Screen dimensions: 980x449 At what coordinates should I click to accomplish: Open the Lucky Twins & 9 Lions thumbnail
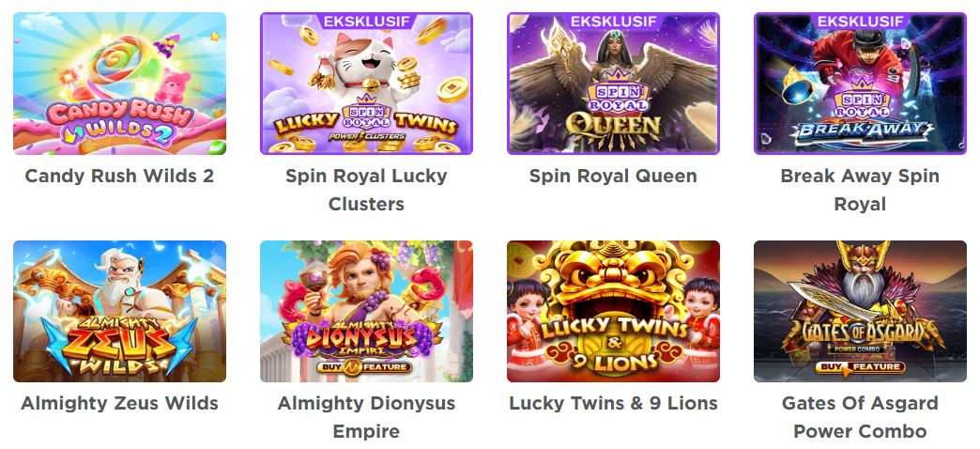pyautogui.click(x=613, y=312)
